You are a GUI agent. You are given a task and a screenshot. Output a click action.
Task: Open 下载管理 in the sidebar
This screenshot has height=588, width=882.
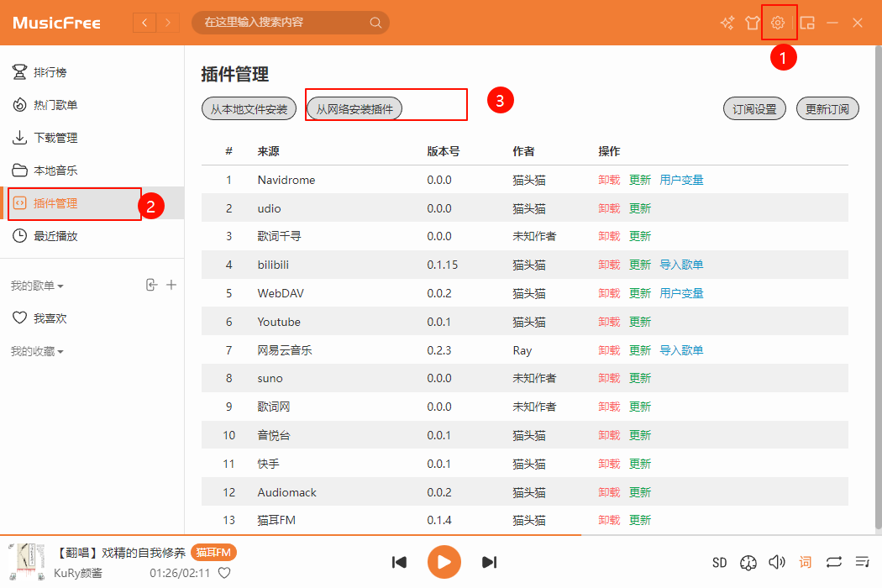pyautogui.click(x=55, y=138)
